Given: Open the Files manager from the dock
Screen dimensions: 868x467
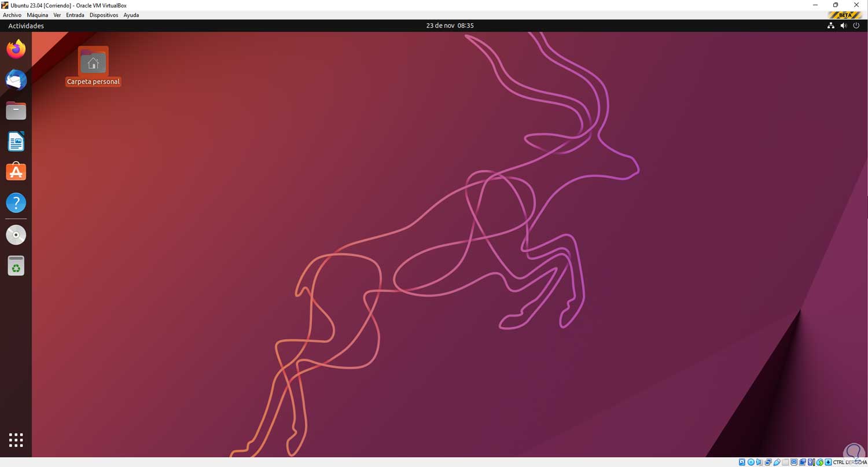Looking at the screenshot, I should pyautogui.click(x=16, y=111).
